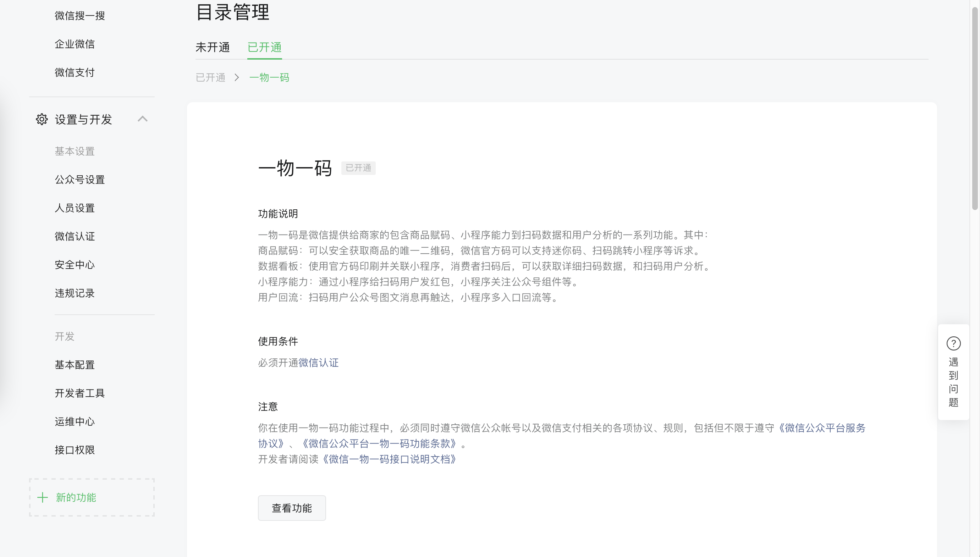Click the breadcrumb arrow separator
Image resolution: width=980 pixels, height=557 pixels.
pyautogui.click(x=237, y=78)
